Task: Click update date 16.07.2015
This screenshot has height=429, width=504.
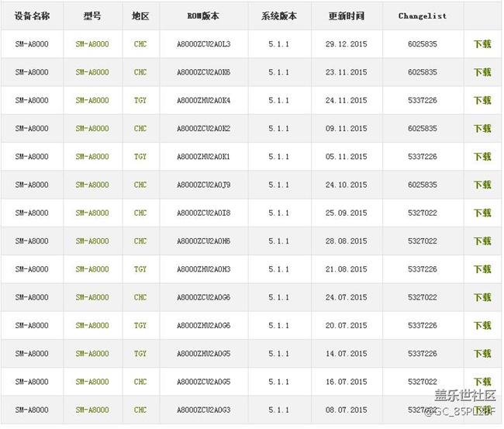Action: (x=346, y=382)
